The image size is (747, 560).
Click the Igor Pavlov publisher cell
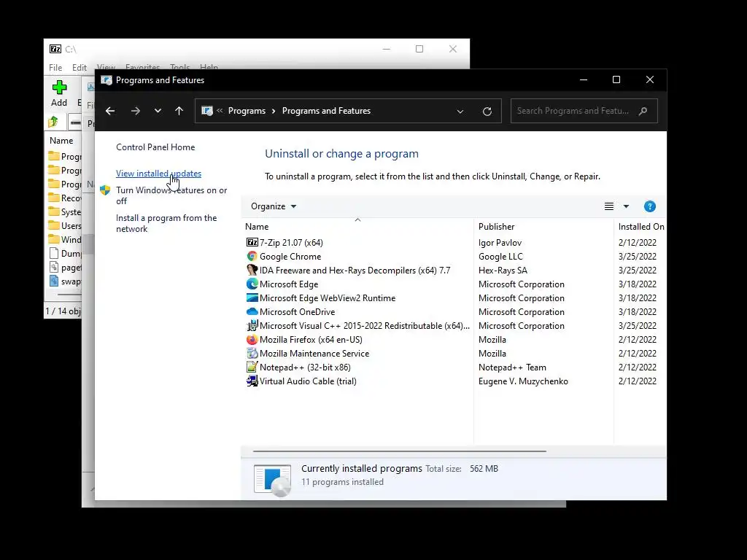500,242
